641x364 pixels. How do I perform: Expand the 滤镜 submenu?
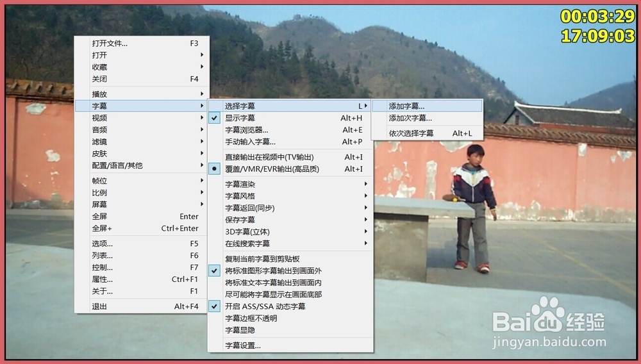pyautogui.click(x=142, y=142)
